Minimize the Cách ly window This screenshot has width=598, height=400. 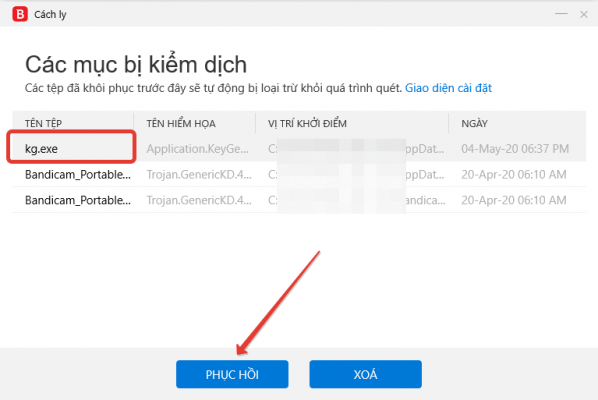tap(561, 14)
